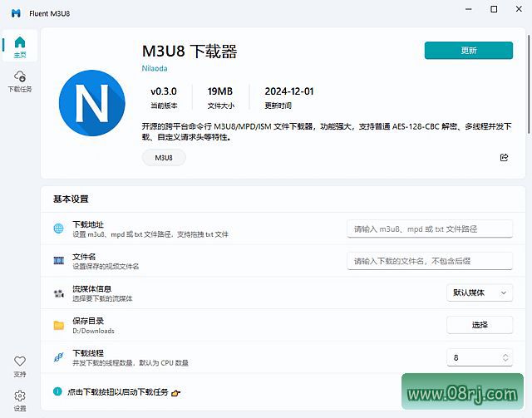Click the film strip icon beside 文件名
The image size is (532, 418).
[59, 260]
